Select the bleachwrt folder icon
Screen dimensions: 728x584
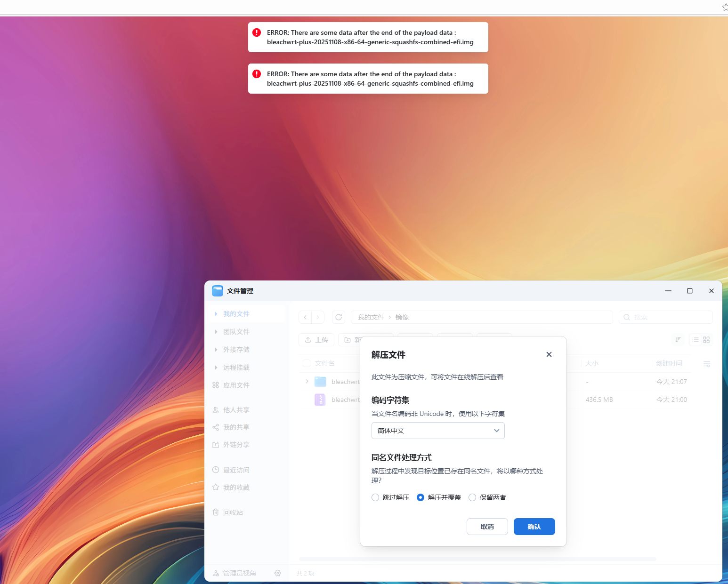coord(320,382)
